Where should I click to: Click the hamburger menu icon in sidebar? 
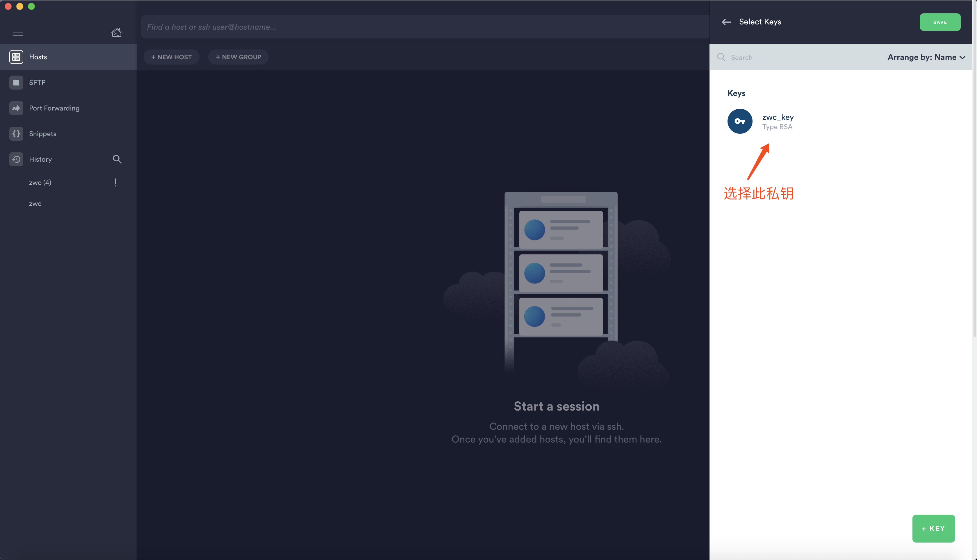click(x=18, y=33)
